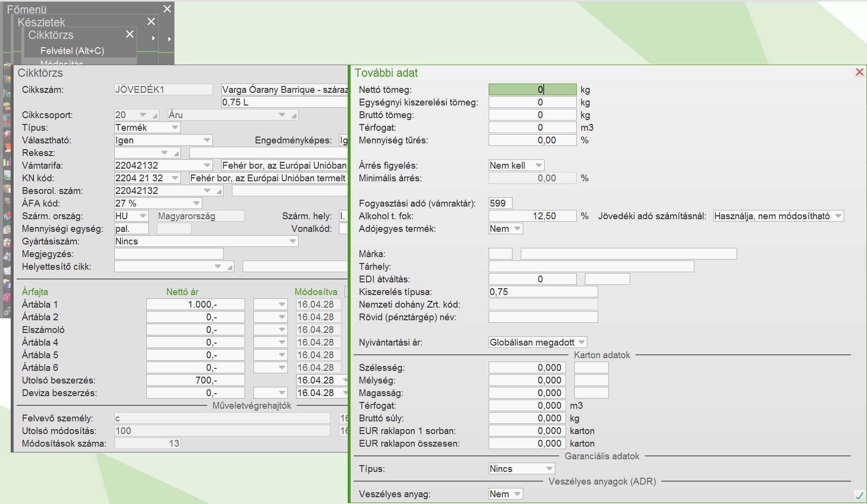The height and width of the screenshot is (504, 867).
Task: Click lookup triangle beside Rekesz dropdown
Action: [177, 154]
